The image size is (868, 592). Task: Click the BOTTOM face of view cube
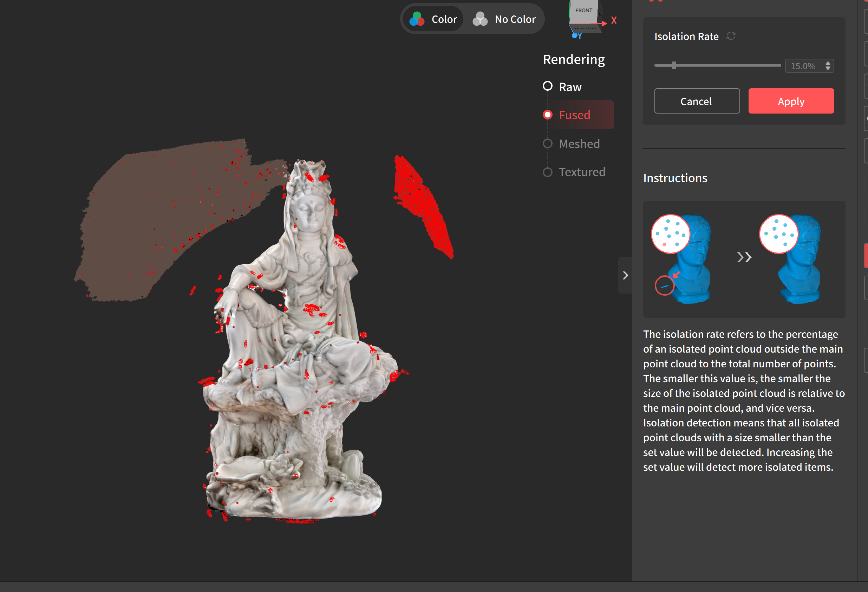(585, 28)
